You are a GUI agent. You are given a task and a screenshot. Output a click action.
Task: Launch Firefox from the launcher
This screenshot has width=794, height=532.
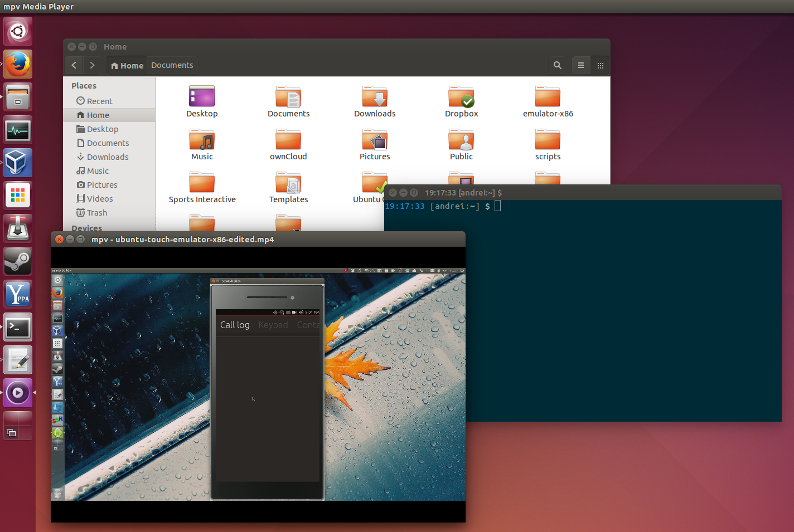[18, 64]
